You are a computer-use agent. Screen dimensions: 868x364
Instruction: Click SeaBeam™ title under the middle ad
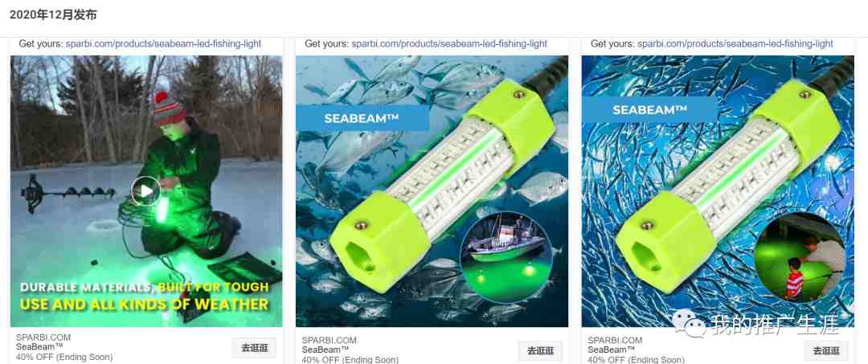[325, 350]
